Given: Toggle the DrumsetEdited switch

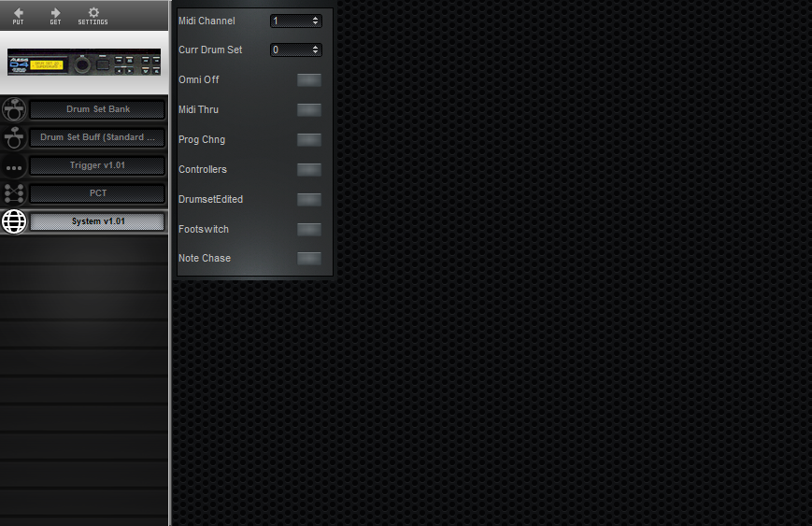Looking at the screenshot, I should click(309, 200).
